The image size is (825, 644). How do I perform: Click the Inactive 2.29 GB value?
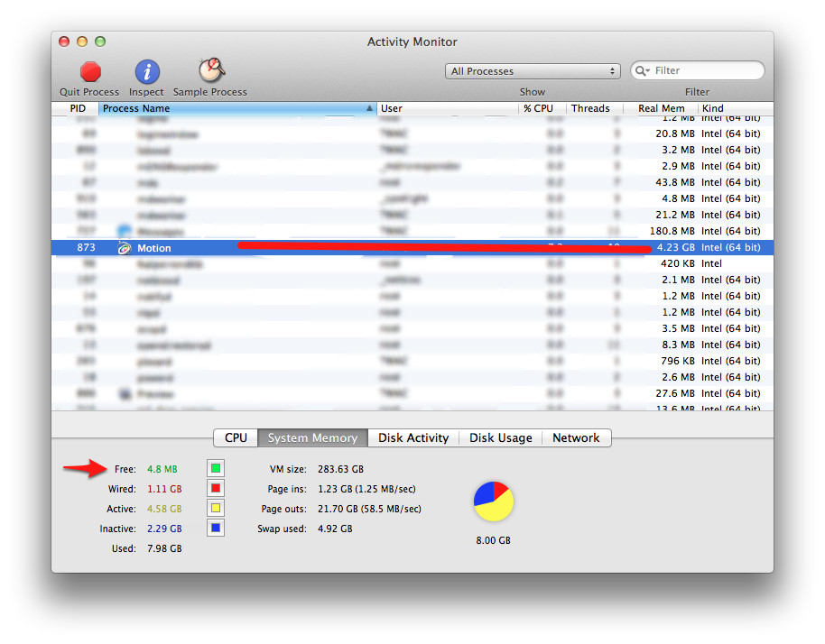[x=164, y=529]
